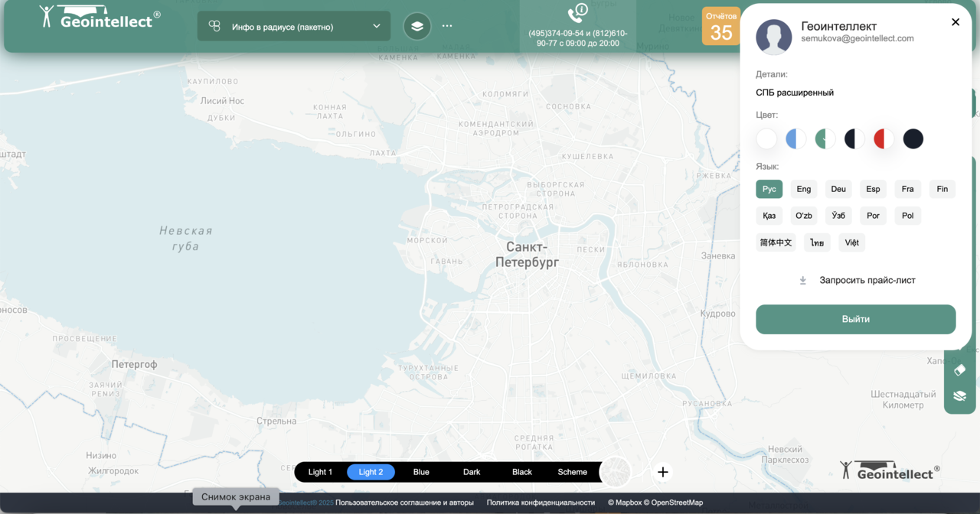The width and height of the screenshot is (980, 514).
Task: Click the stacked layers icon in right sidebar
Action: click(x=959, y=395)
